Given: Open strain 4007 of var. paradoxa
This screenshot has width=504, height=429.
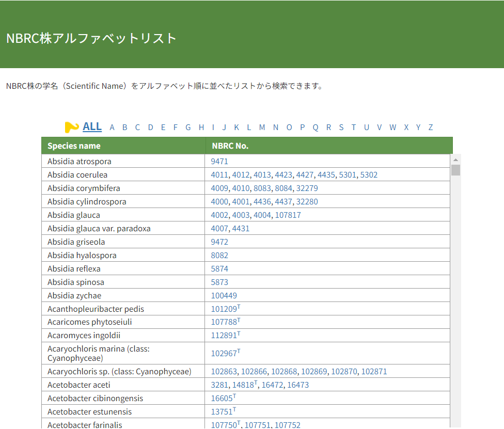Looking at the screenshot, I should pos(219,229).
